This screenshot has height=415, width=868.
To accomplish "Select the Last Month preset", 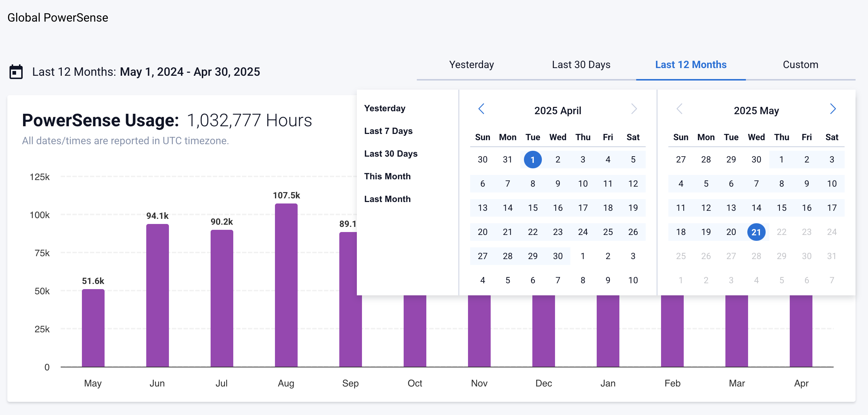I will pos(387,199).
